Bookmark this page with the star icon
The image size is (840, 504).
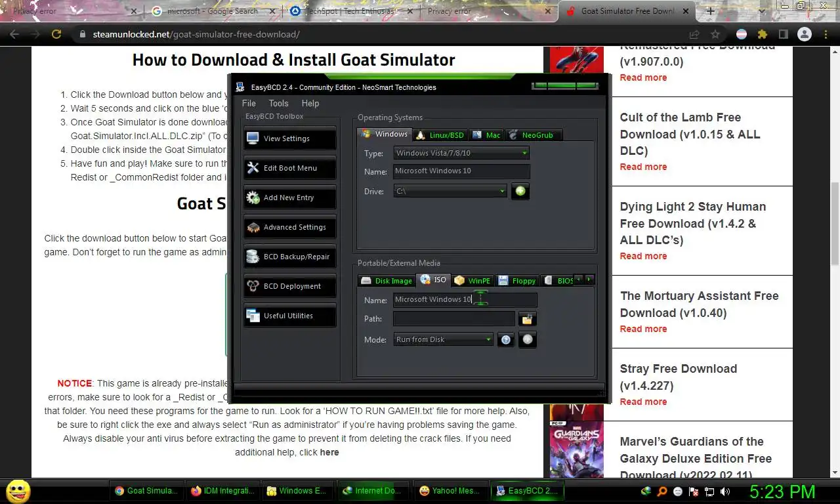[x=715, y=34]
